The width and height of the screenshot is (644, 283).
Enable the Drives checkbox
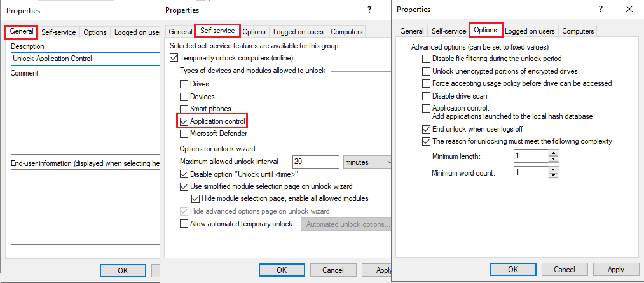tap(184, 84)
